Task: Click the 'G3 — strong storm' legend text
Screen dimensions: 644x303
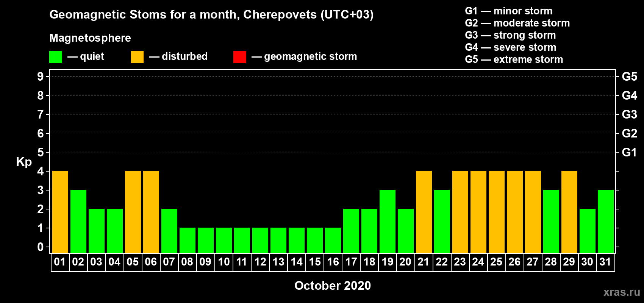Action: (x=511, y=35)
